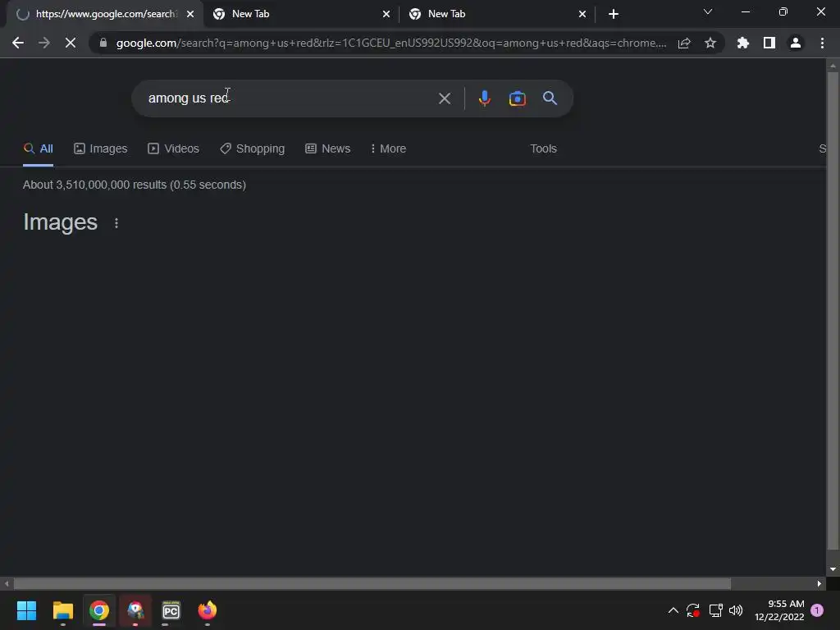Expand the More search categories
The image size is (840, 630).
coord(388,149)
